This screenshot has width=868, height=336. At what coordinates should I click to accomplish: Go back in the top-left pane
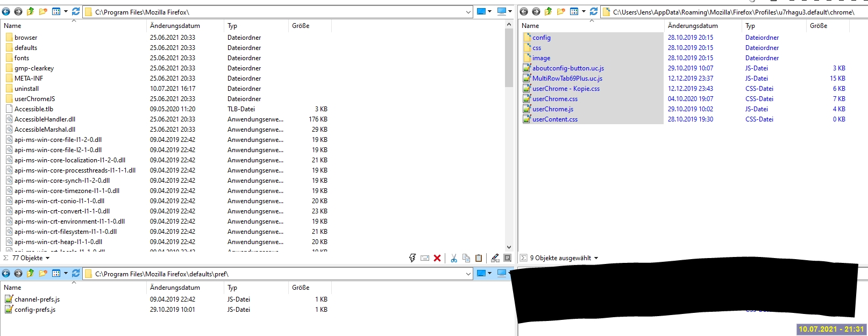[6, 11]
